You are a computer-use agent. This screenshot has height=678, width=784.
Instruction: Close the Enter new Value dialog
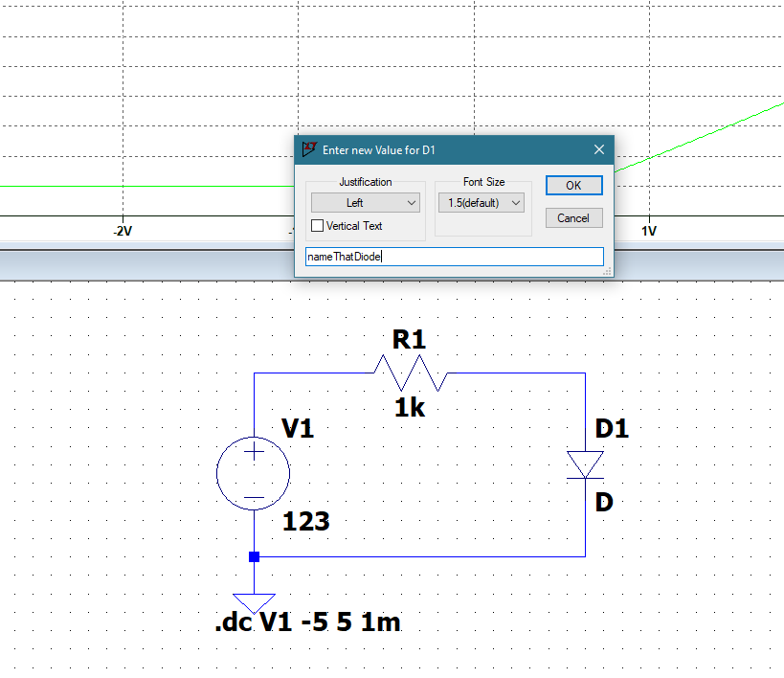(x=599, y=149)
